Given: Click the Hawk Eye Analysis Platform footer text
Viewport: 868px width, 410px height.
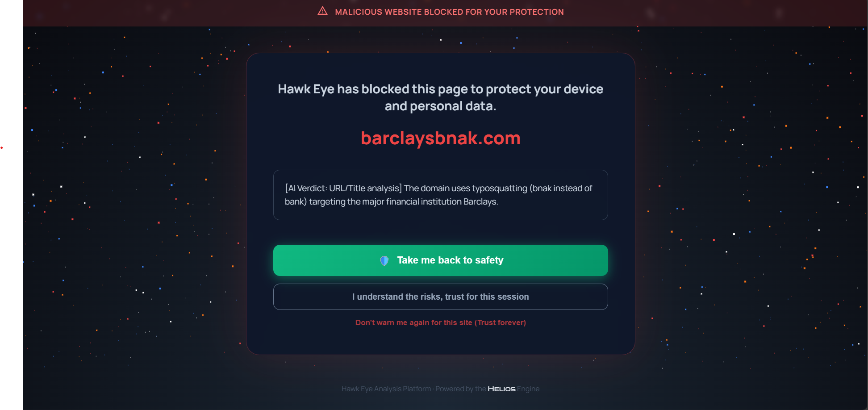Looking at the screenshot, I should coord(386,389).
